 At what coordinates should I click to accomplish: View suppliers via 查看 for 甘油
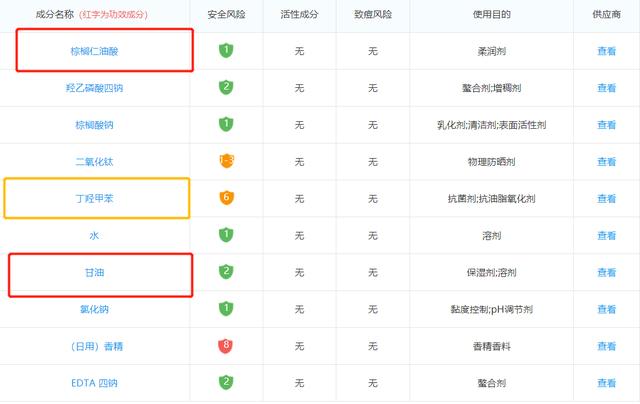tap(607, 272)
